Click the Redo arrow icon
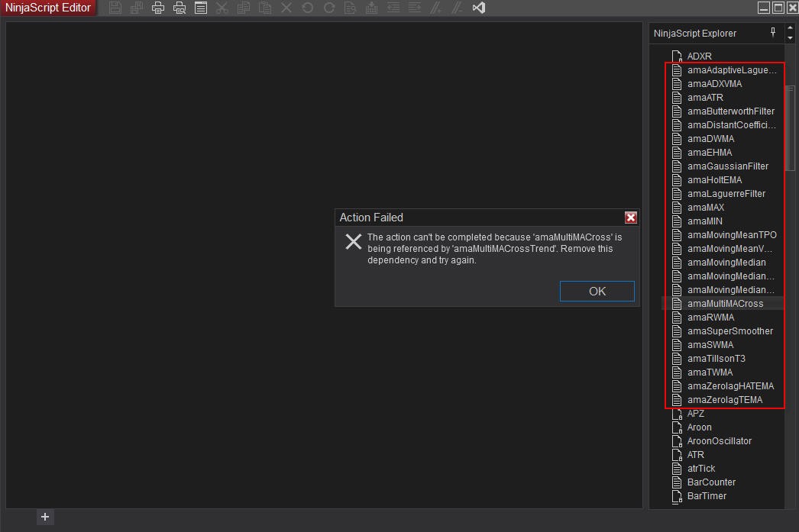Screen dimensions: 799x532 329,8
